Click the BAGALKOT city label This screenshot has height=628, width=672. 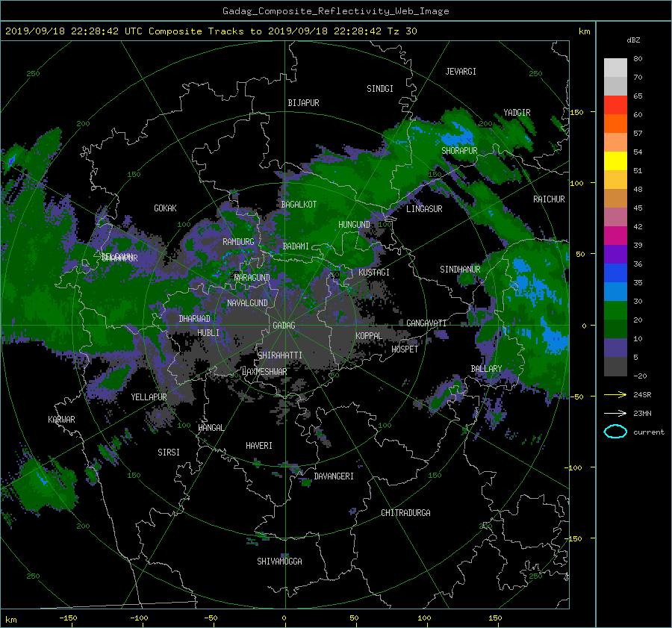point(299,205)
